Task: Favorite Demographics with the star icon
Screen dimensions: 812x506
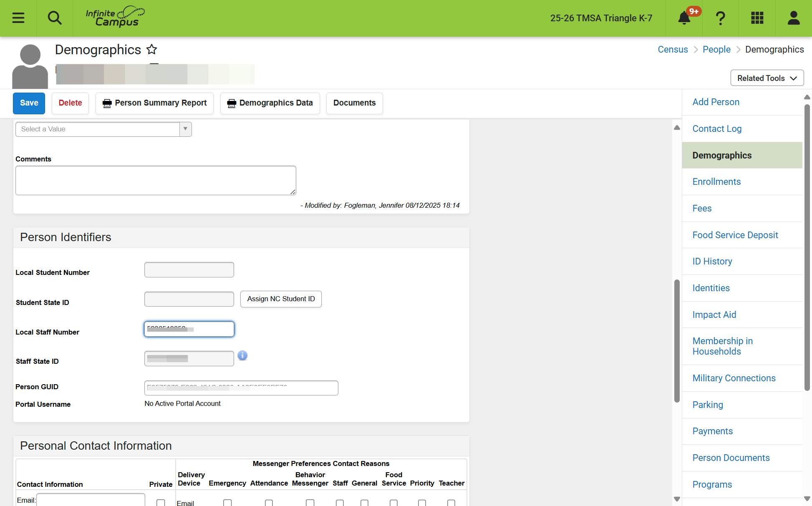Action: (x=152, y=50)
